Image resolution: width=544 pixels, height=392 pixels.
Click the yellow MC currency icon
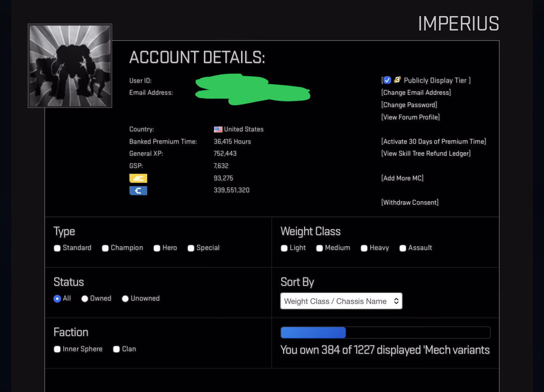coord(138,178)
